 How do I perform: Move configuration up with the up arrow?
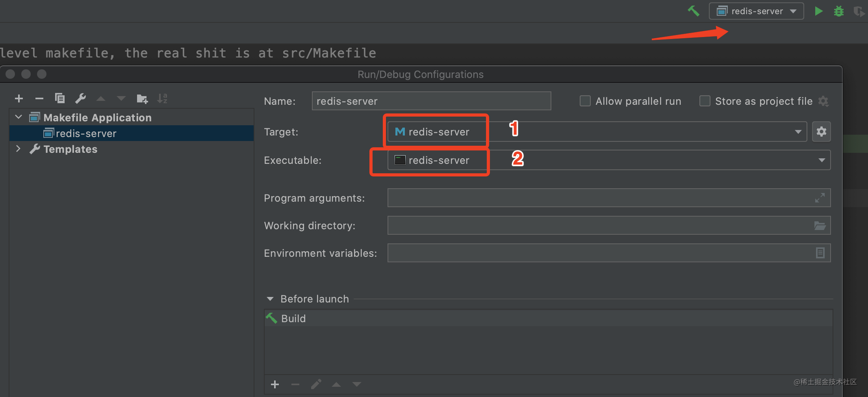pos(101,98)
